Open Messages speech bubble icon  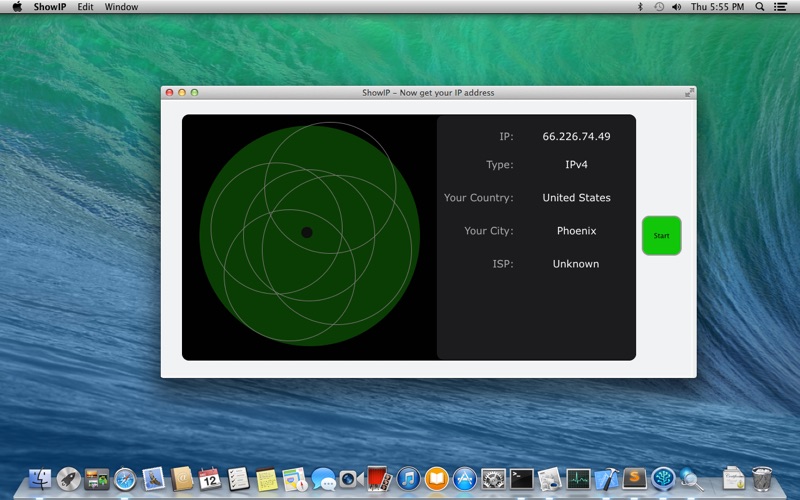323,480
